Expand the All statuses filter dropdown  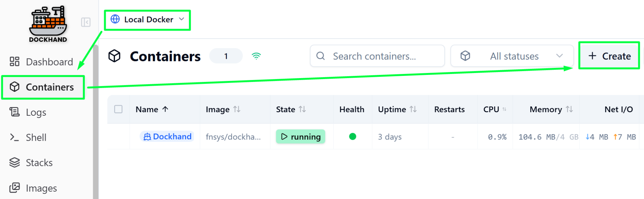click(x=512, y=56)
